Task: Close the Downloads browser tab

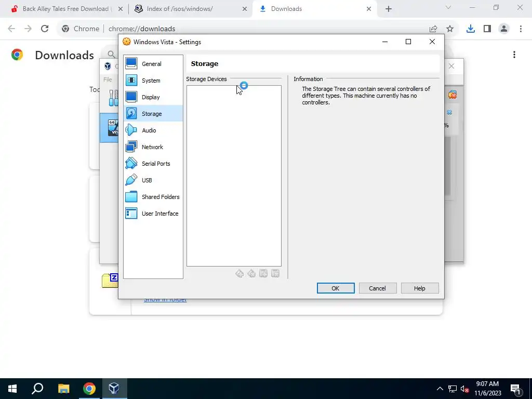Action: click(369, 9)
